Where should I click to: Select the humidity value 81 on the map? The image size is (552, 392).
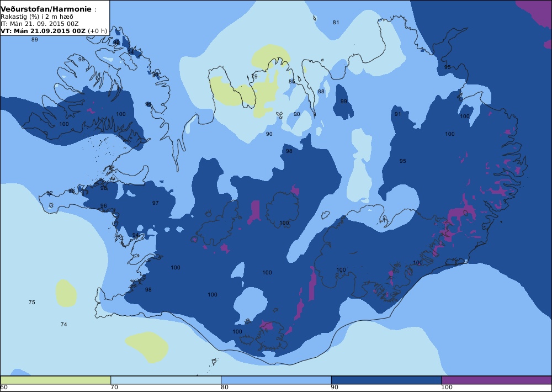point(336,23)
